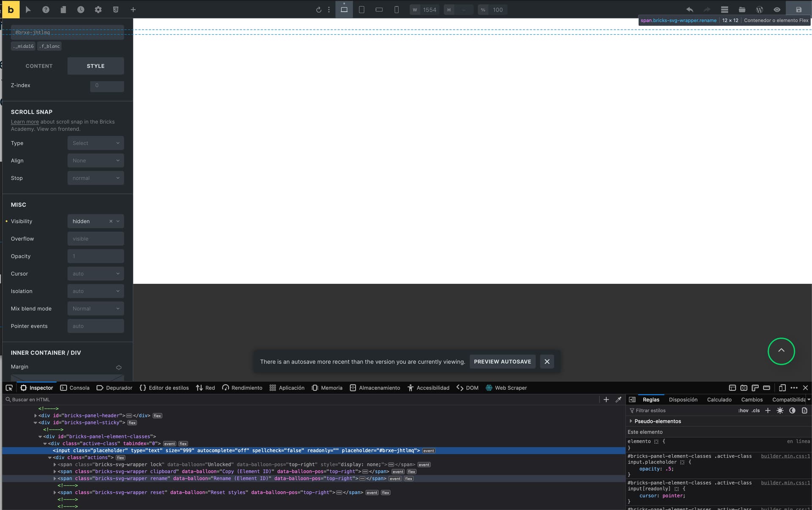Switch to Calculado tab in sidebar
The image size is (812, 510).
tap(719, 400)
